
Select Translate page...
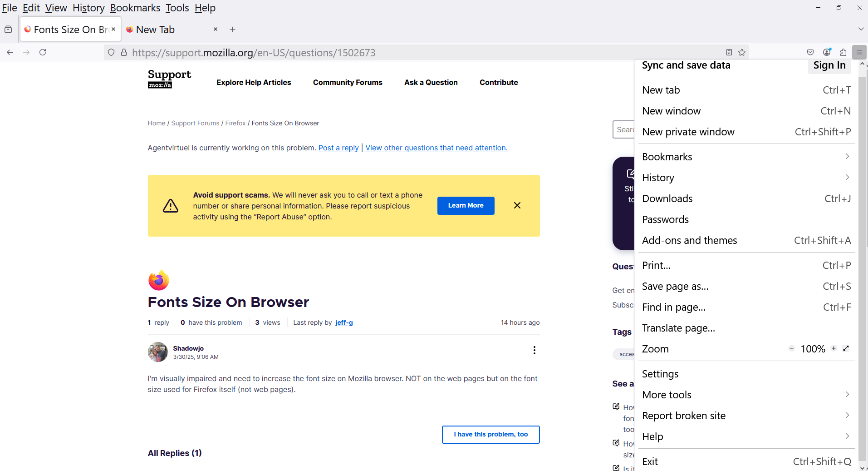pyautogui.click(x=746, y=328)
